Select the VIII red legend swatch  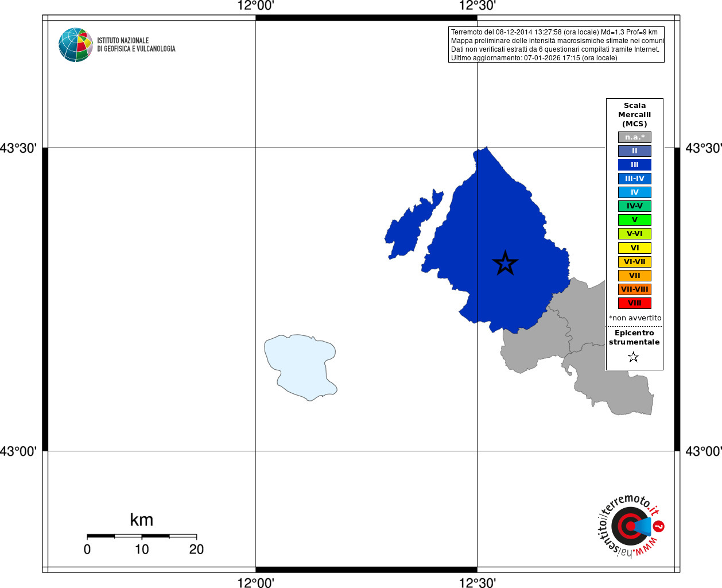[x=635, y=303]
